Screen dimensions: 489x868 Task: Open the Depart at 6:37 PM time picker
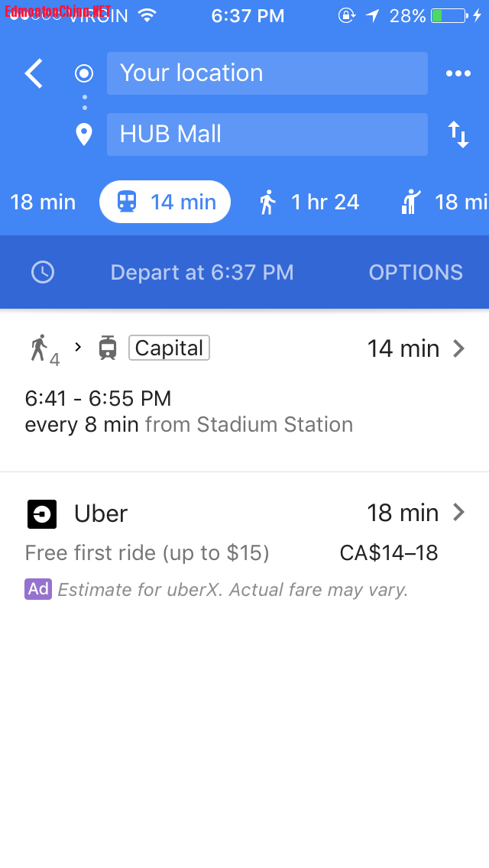[x=202, y=272]
